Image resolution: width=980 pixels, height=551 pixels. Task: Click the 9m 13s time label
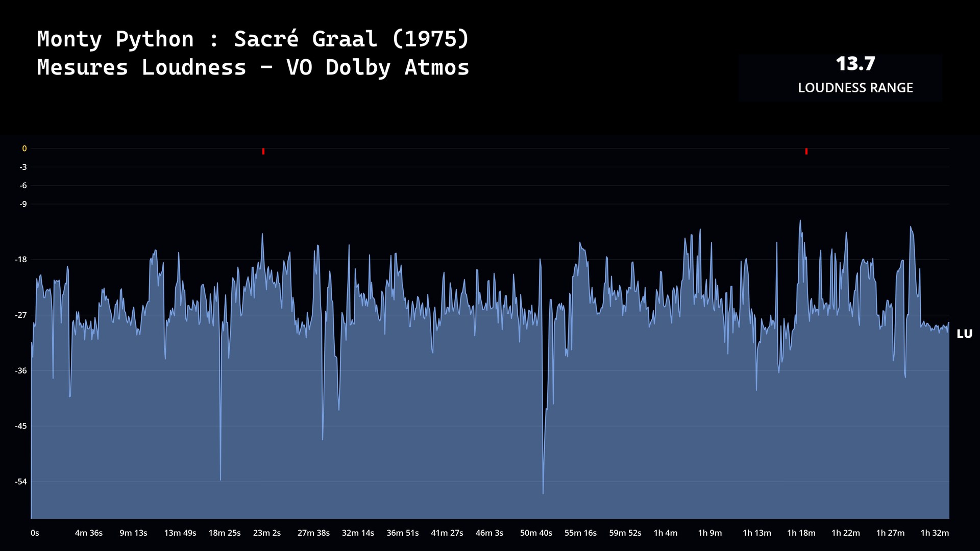(x=133, y=533)
